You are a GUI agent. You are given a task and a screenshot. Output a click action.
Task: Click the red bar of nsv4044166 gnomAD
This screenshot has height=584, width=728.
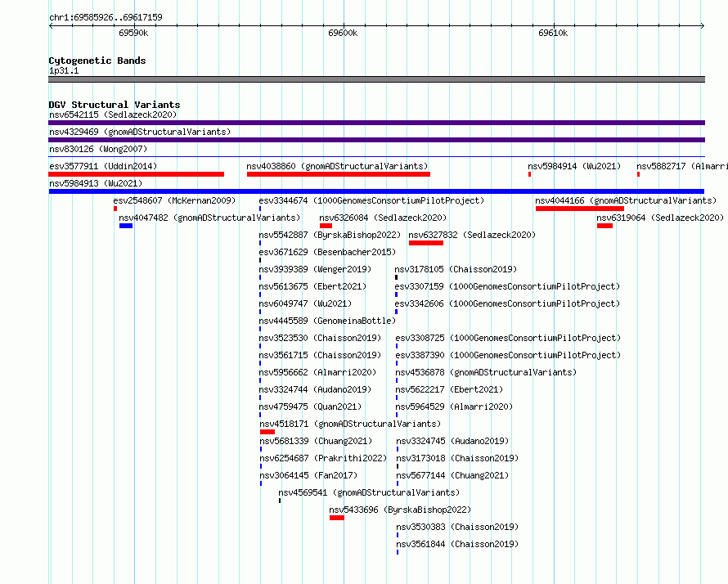click(579, 209)
